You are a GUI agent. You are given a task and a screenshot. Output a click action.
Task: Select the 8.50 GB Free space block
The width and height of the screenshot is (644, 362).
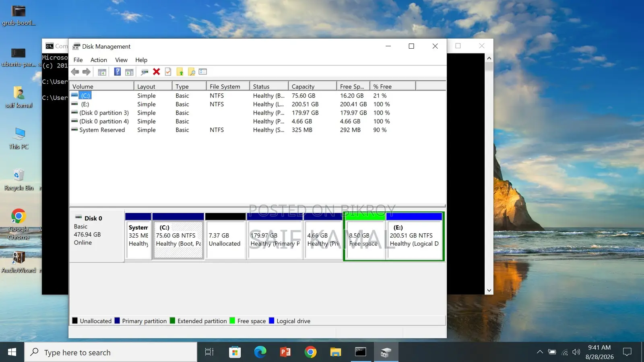pyautogui.click(x=365, y=237)
